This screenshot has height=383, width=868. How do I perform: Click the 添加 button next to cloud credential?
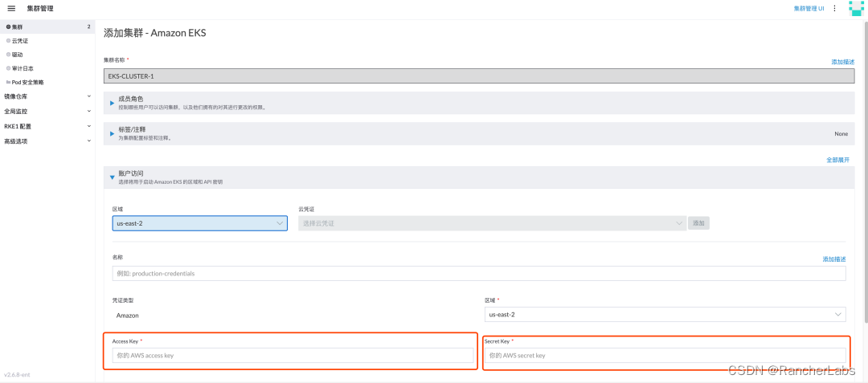click(x=698, y=222)
